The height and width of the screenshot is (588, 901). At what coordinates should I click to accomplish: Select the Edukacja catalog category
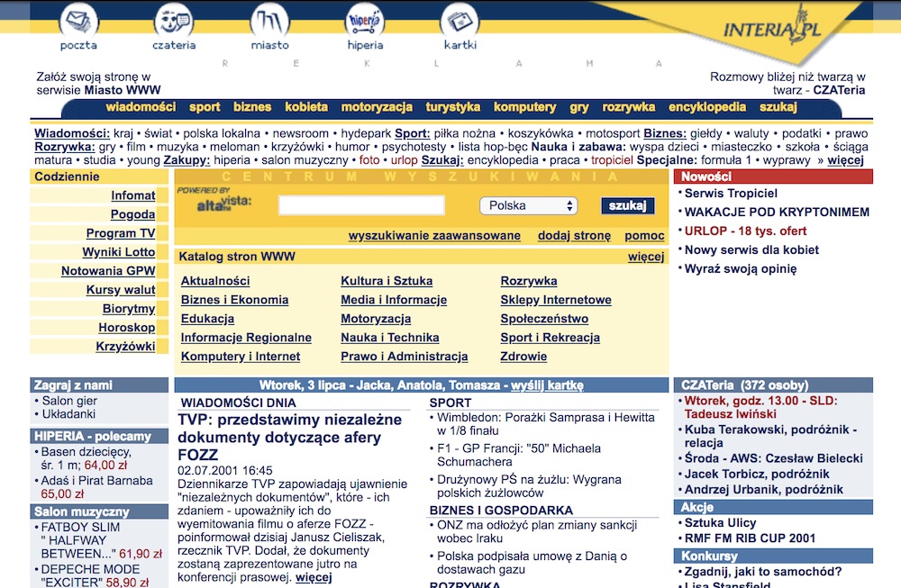coord(207,319)
